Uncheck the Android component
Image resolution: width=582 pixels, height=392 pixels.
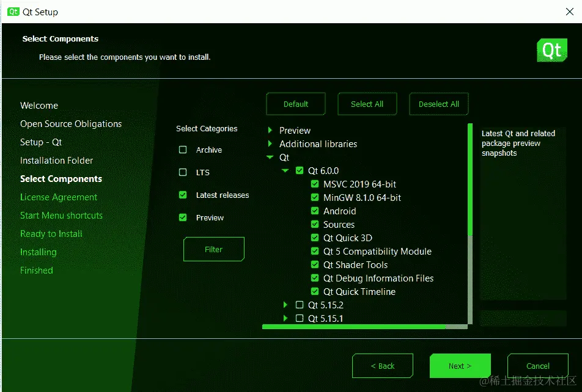315,211
